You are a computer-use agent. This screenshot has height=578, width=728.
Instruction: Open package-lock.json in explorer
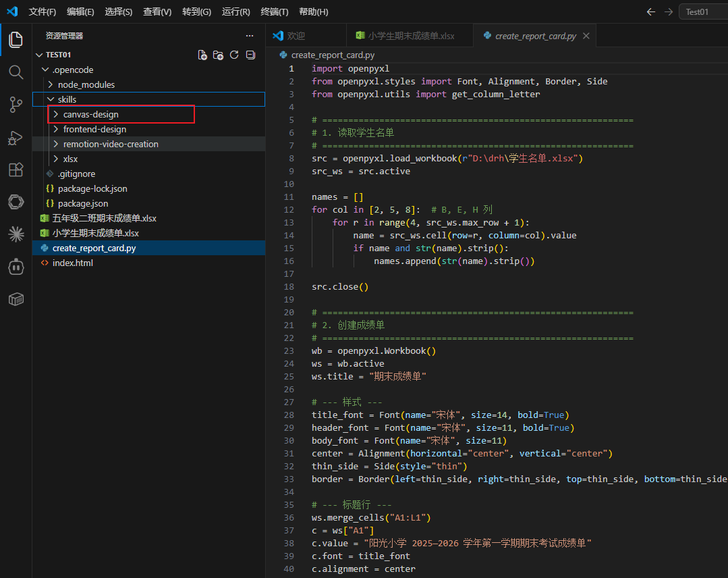coord(148,188)
